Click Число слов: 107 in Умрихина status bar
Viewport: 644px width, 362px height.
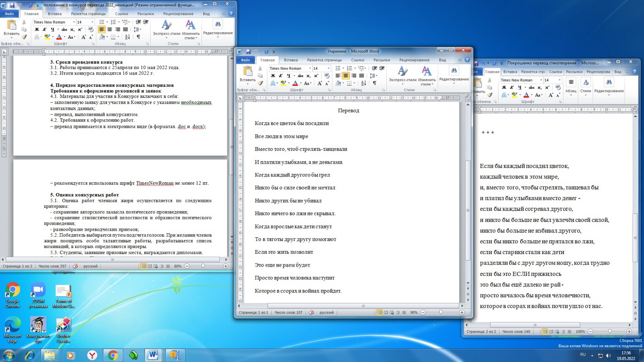[288, 312]
